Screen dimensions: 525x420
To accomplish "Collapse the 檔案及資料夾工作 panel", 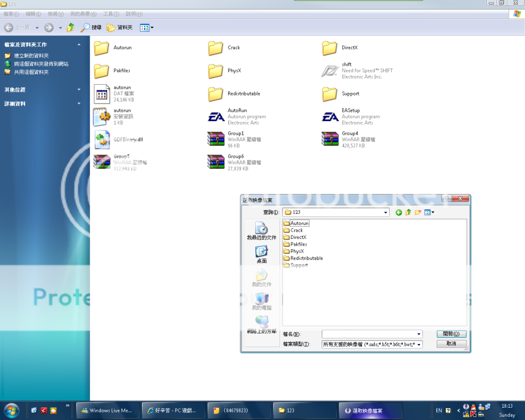I will click(x=79, y=45).
